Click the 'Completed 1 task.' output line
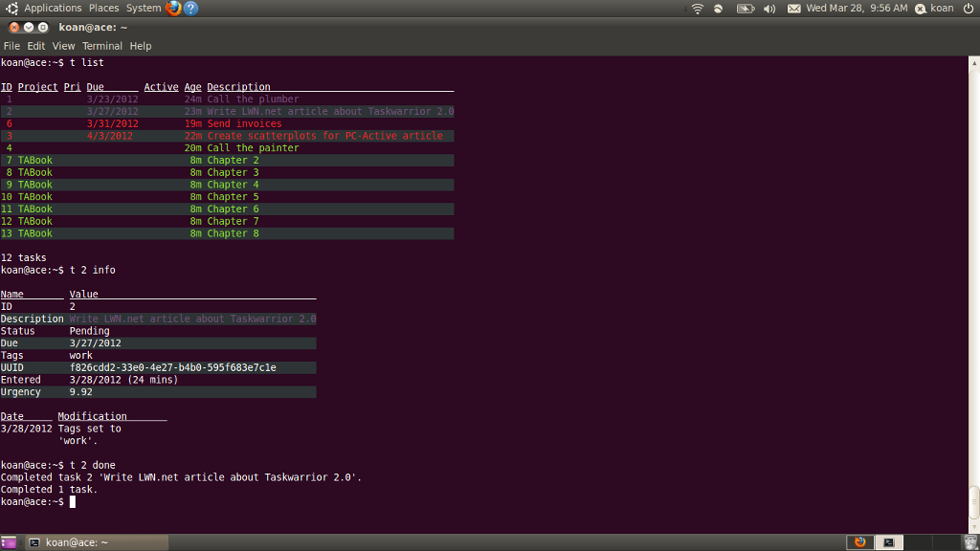The width and height of the screenshot is (980, 551). [50, 489]
